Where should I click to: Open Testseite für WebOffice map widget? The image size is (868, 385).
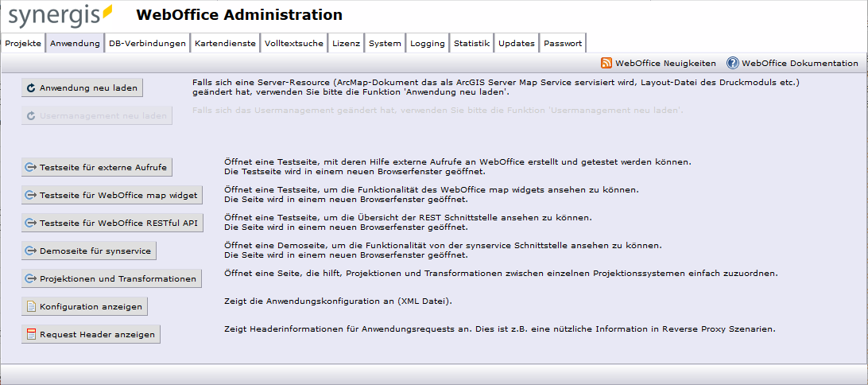pos(112,195)
